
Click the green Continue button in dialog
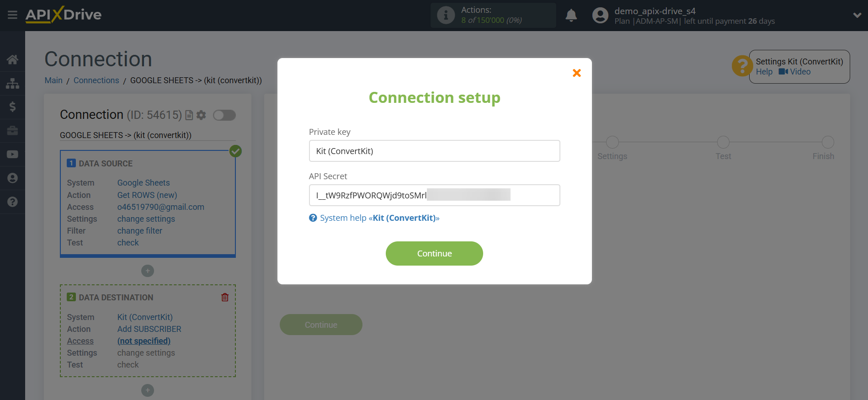pyautogui.click(x=434, y=253)
